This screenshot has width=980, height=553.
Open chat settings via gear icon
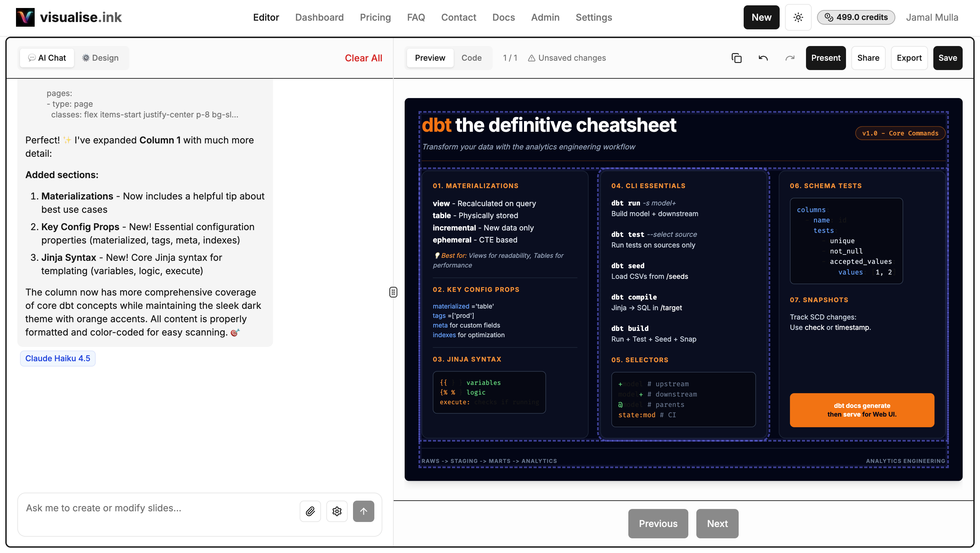click(337, 511)
